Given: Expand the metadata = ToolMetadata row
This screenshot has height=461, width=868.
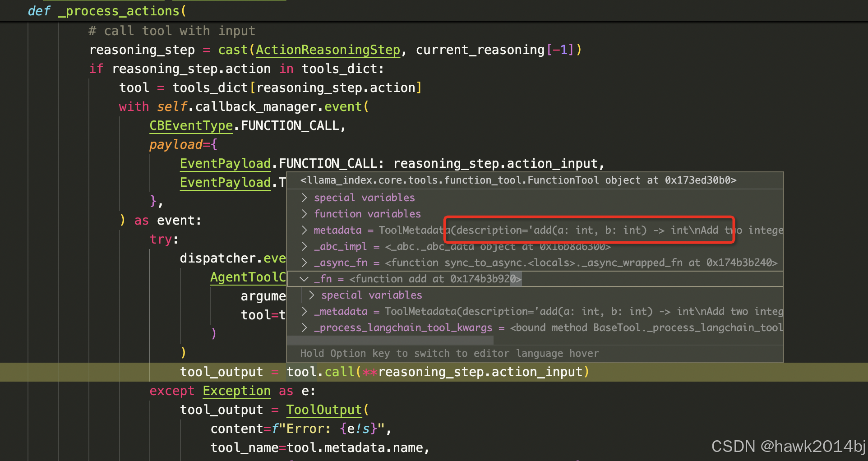Looking at the screenshot, I should coord(305,230).
